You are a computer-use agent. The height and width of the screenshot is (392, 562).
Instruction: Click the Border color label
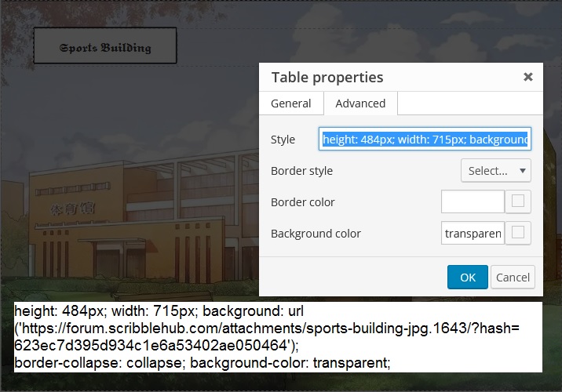[x=302, y=202]
